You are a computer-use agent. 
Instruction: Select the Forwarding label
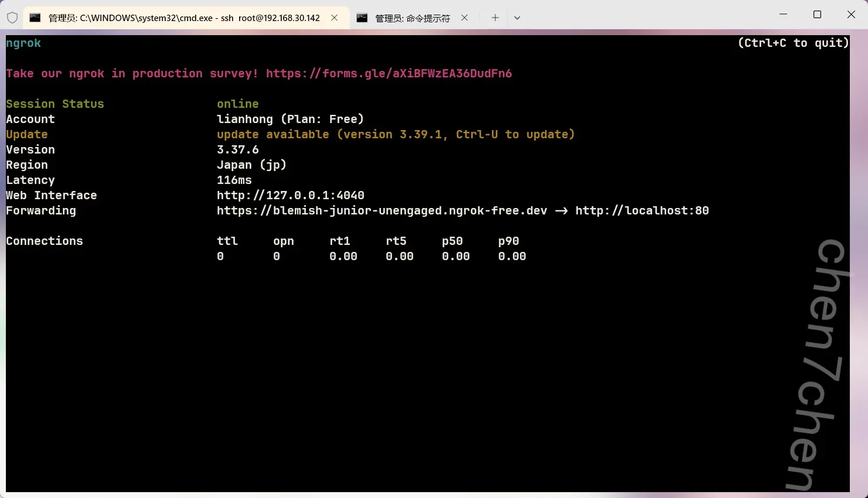tap(41, 210)
